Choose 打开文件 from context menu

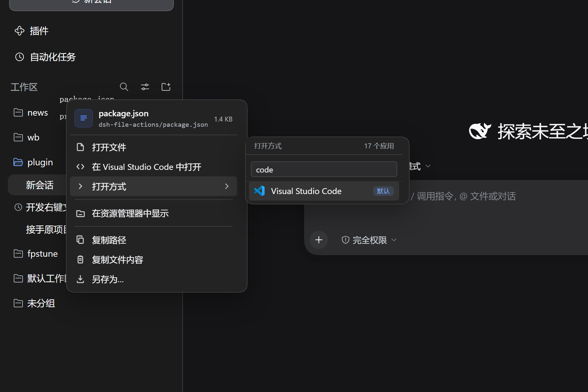[x=154, y=147]
